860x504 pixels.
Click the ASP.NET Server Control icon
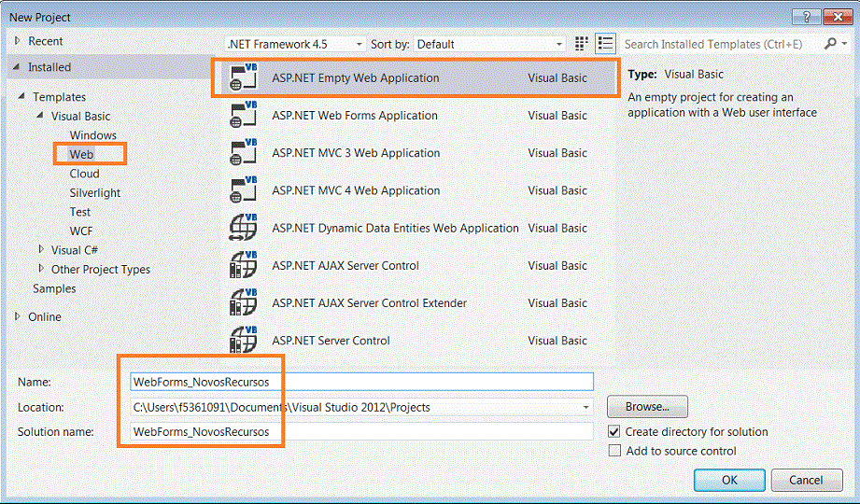coord(244,340)
